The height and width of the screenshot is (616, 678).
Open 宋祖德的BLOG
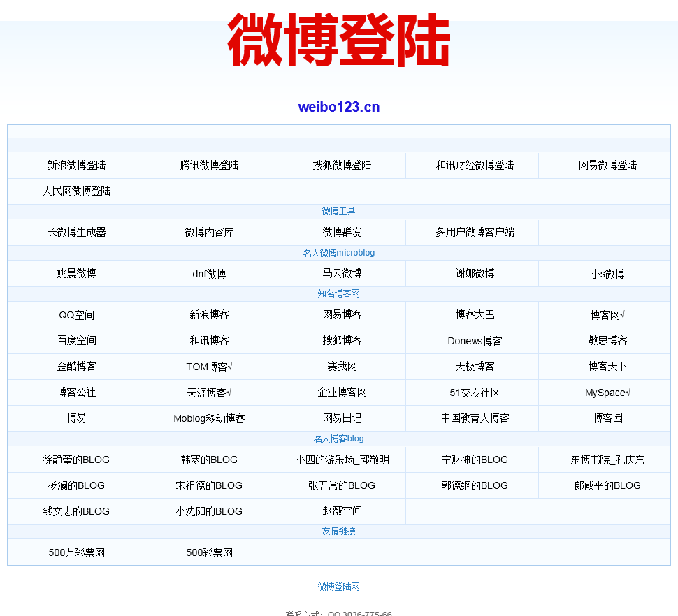[x=209, y=485]
